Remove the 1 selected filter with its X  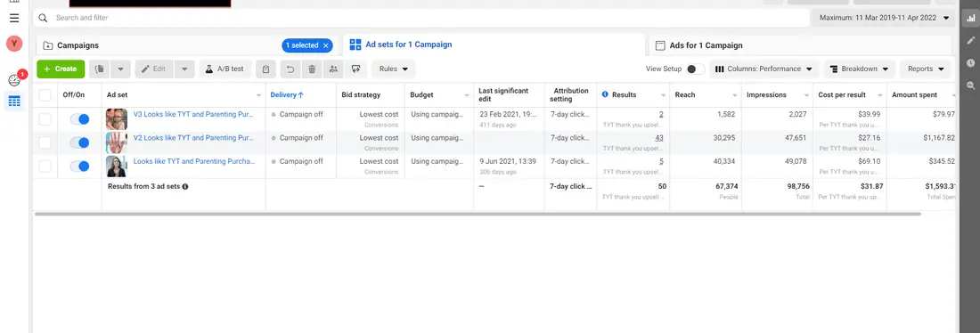tap(325, 45)
